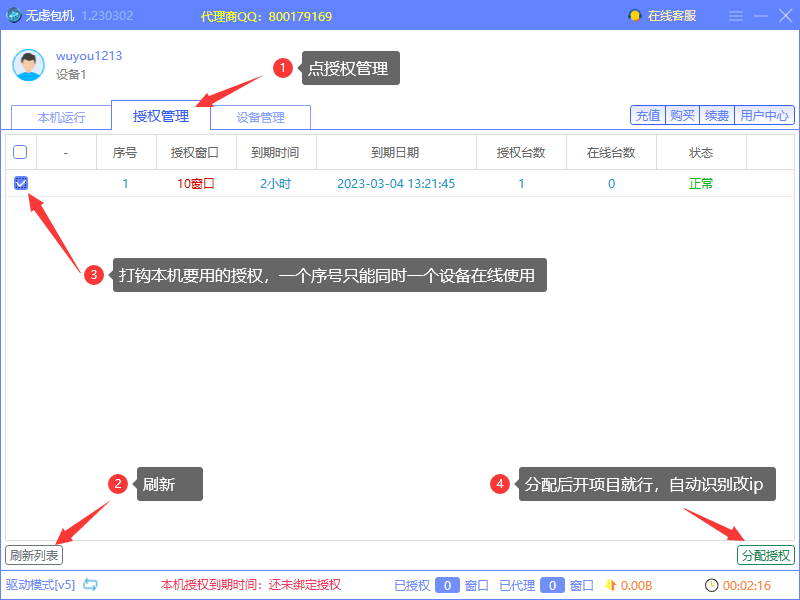Click the 购买 button
Image resolution: width=800 pixels, height=600 pixels.
click(683, 116)
